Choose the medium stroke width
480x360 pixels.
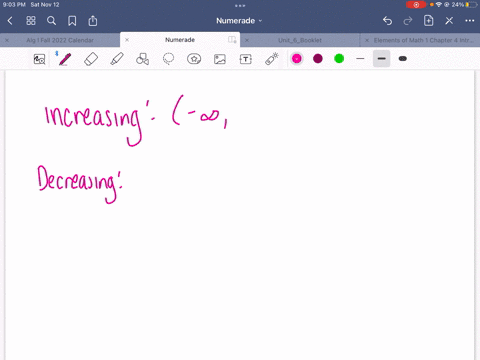[382, 59]
